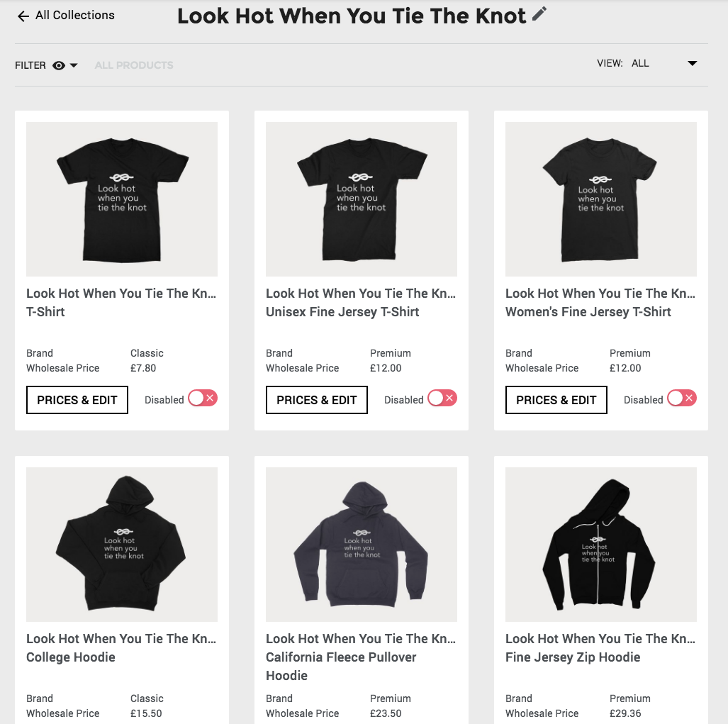Click Prices & Edit for Women's Fine Jersey T-Shirt

pyautogui.click(x=556, y=400)
